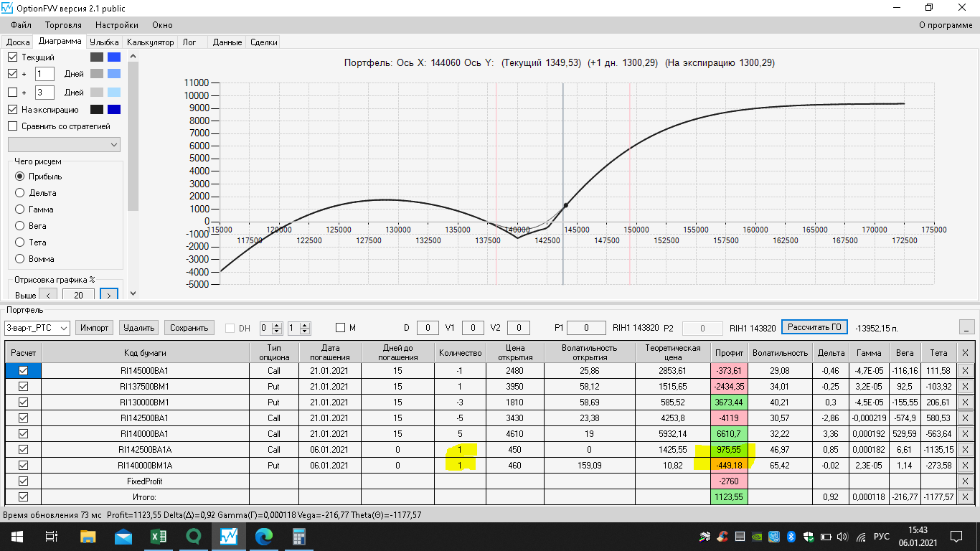Click the second DH spinner arrows
The image size is (980, 551).
306,328
